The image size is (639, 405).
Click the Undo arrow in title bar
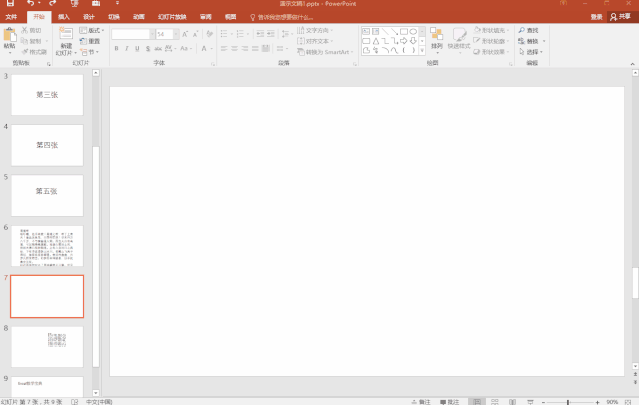(x=31, y=4)
